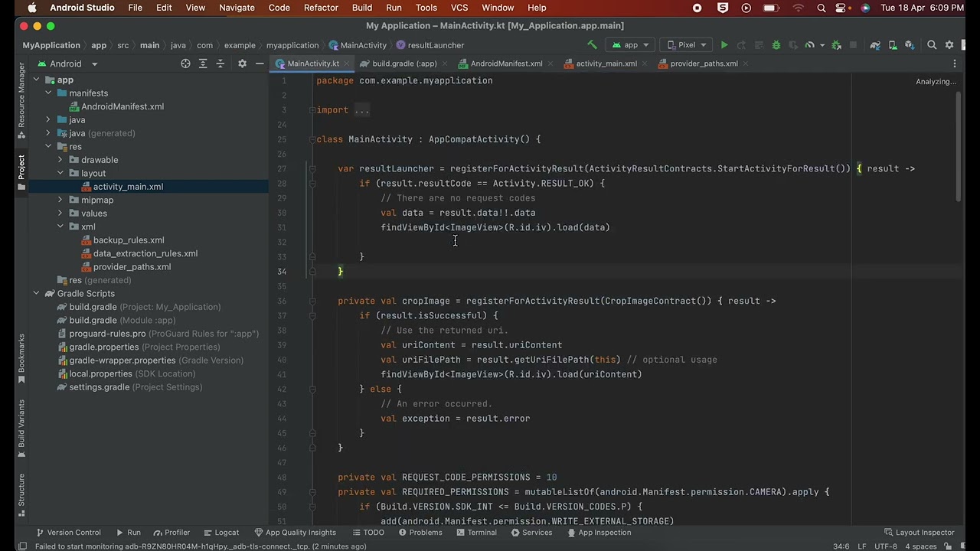Click the UTF-8 encoding status bar item
This screenshot has height=551, width=980.
[x=884, y=546]
